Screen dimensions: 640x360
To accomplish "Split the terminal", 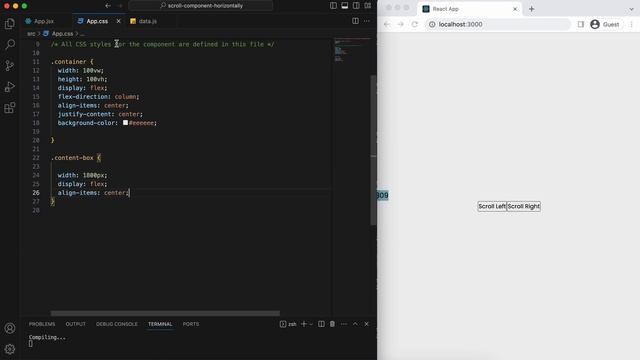I will point(321,324).
